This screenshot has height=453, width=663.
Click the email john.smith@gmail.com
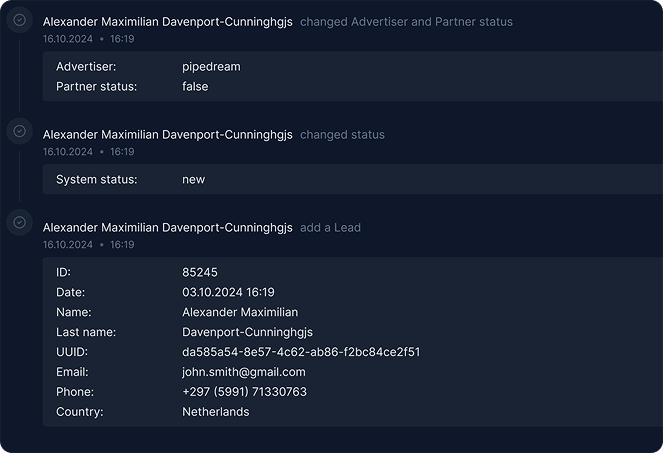pyautogui.click(x=244, y=372)
